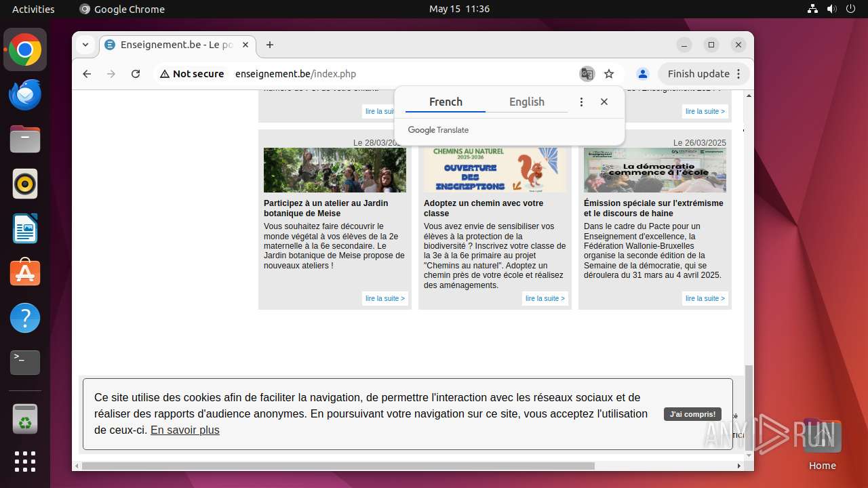The height and width of the screenshot is (488, 868).
Task: Read more on Adoptez un chemin article
Action: pyautogui.click(x=545, y=298)
